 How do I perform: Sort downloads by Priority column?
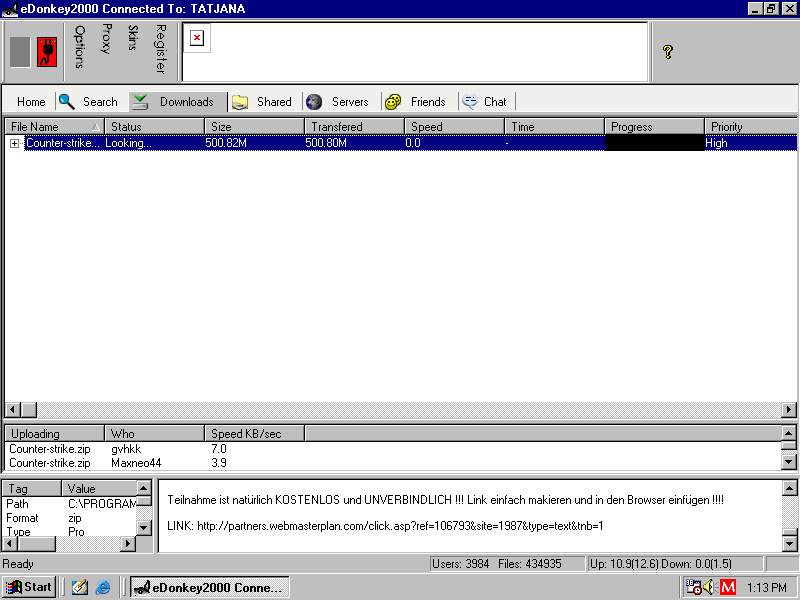[751, 126]
